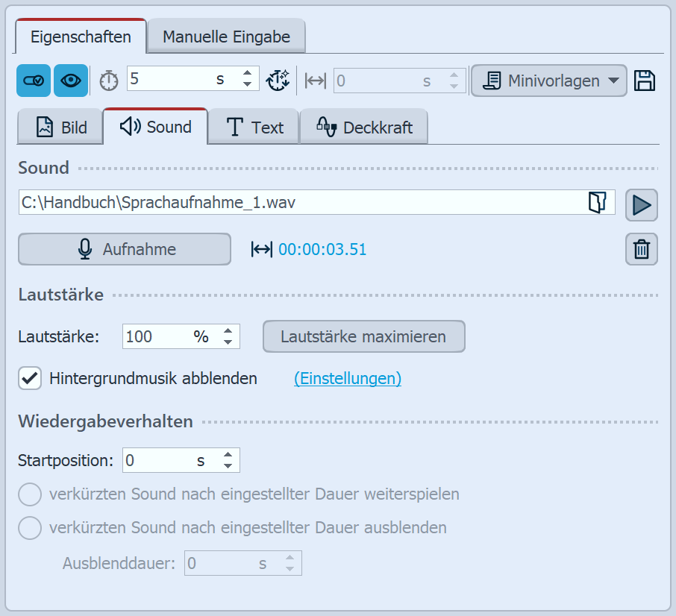
Task: Open the Deckkraft tab
Action: pyautogui.click(x=363, y=128)
